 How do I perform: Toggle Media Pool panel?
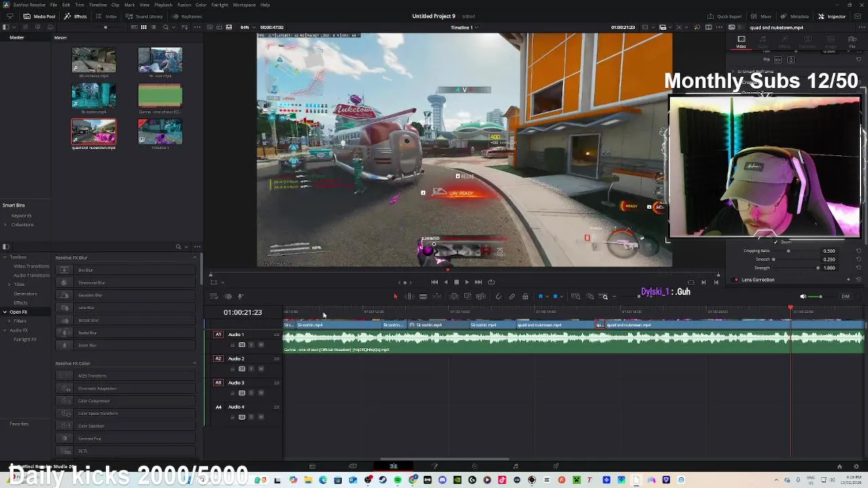tap(39, 16)
